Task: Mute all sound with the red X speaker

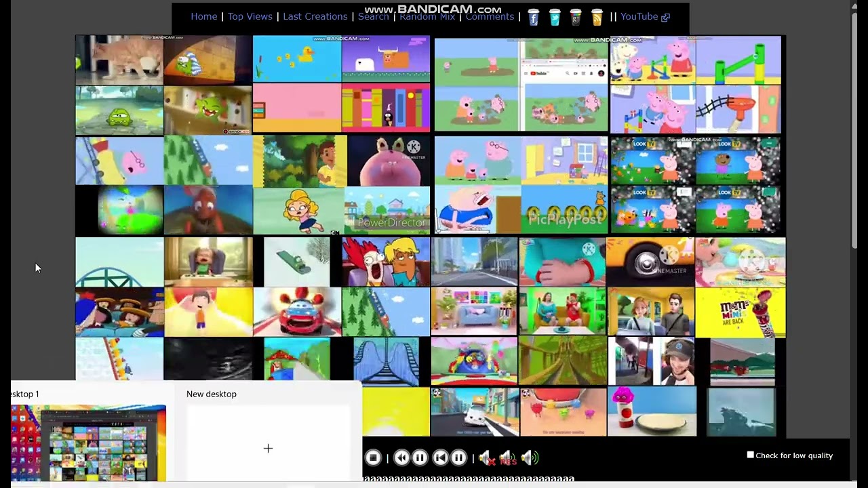Action: 486,458
